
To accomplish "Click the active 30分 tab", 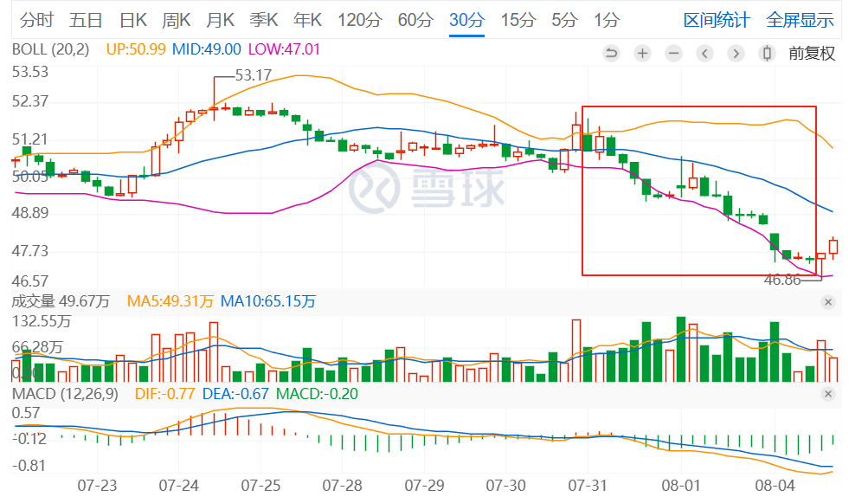I will coord(466,21).
